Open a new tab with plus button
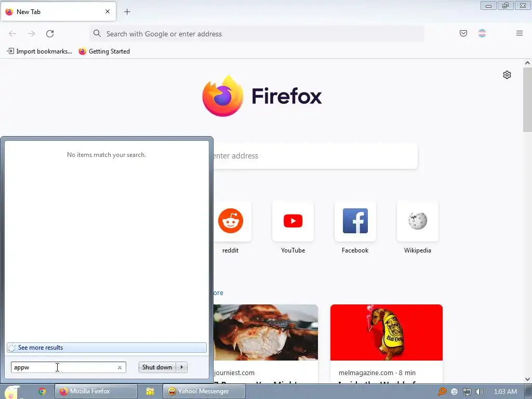Screen dimensions: 532x399 (x=127, y=12)
